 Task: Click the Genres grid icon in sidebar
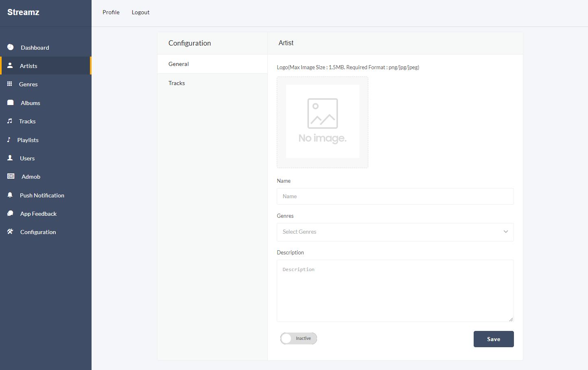click(10, 84)
